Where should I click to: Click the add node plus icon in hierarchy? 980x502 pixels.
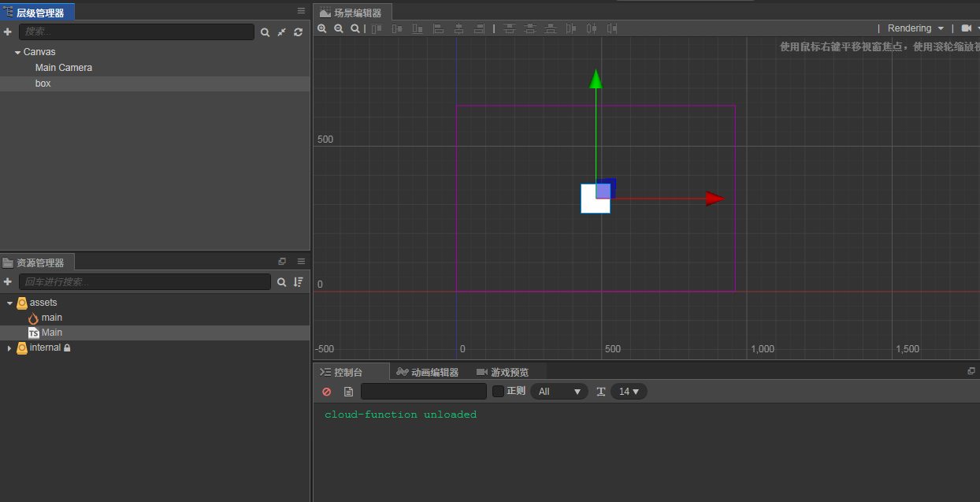click(8, 32)
